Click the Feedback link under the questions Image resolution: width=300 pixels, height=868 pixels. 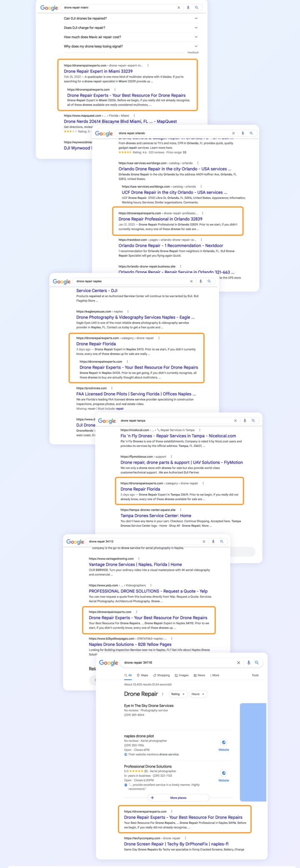pos(193,53)
